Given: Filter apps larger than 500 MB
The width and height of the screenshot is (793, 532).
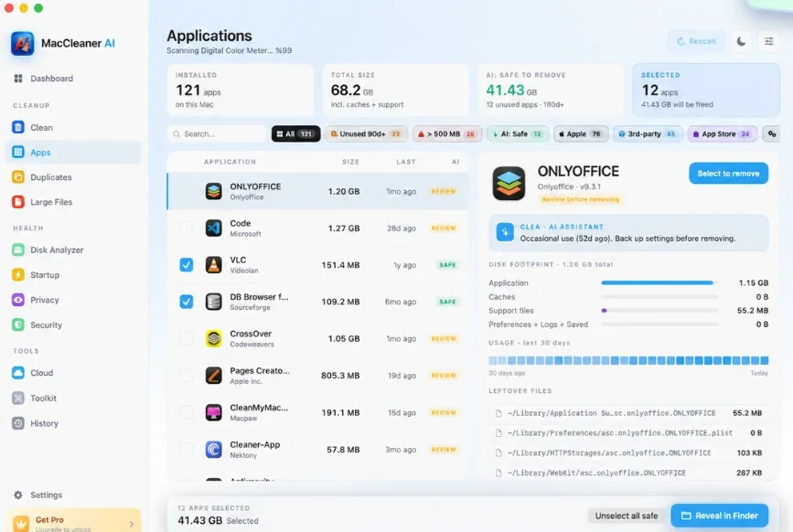Looking at the screenshot, I should click(x=446, y=133).
